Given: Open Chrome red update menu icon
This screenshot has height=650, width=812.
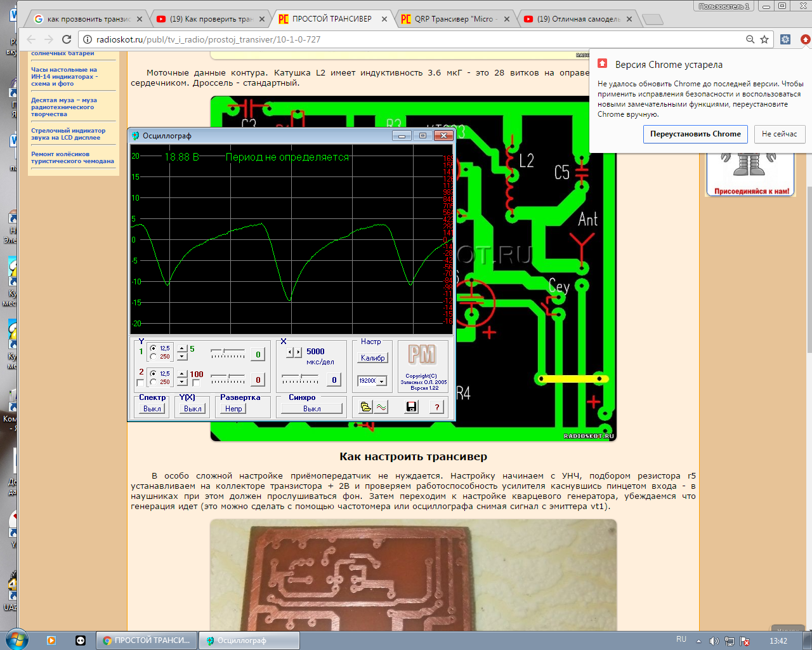Looking at the screenshot, I should 805,39.
